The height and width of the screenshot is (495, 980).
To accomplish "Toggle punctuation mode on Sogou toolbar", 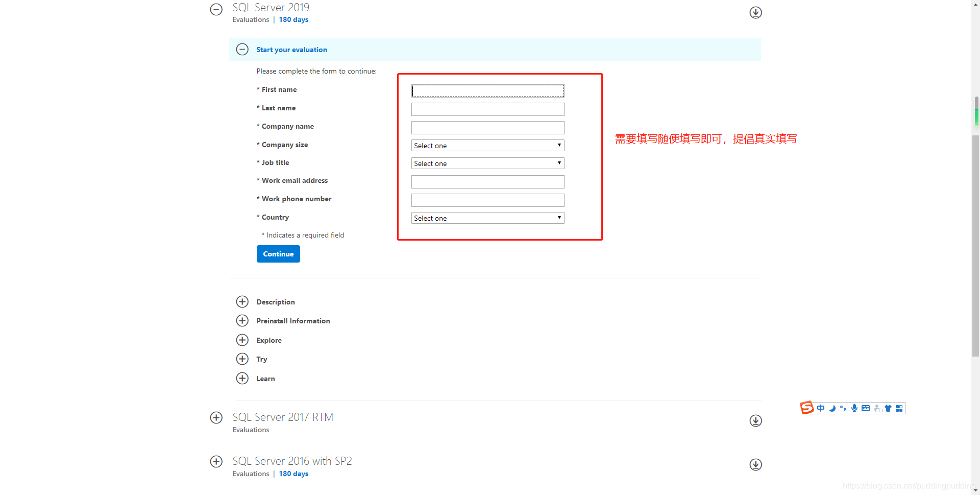I will [843, 408].
